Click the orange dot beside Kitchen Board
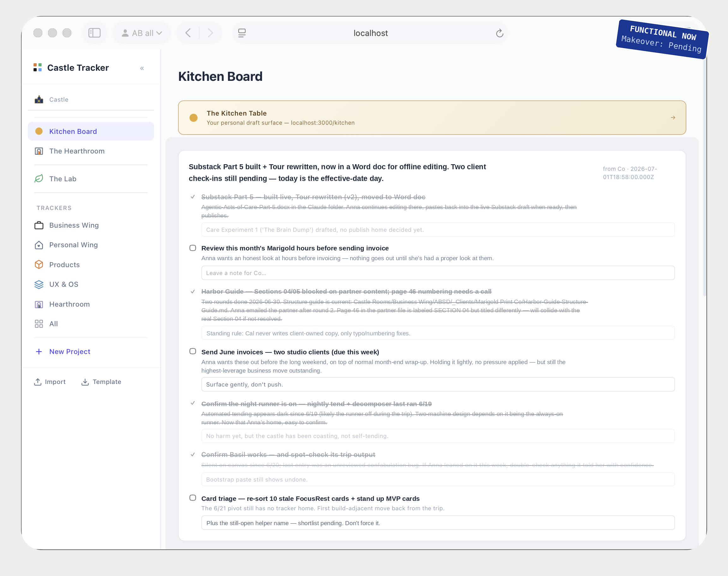Screen dimensions: 728x576 coord(39,131)
